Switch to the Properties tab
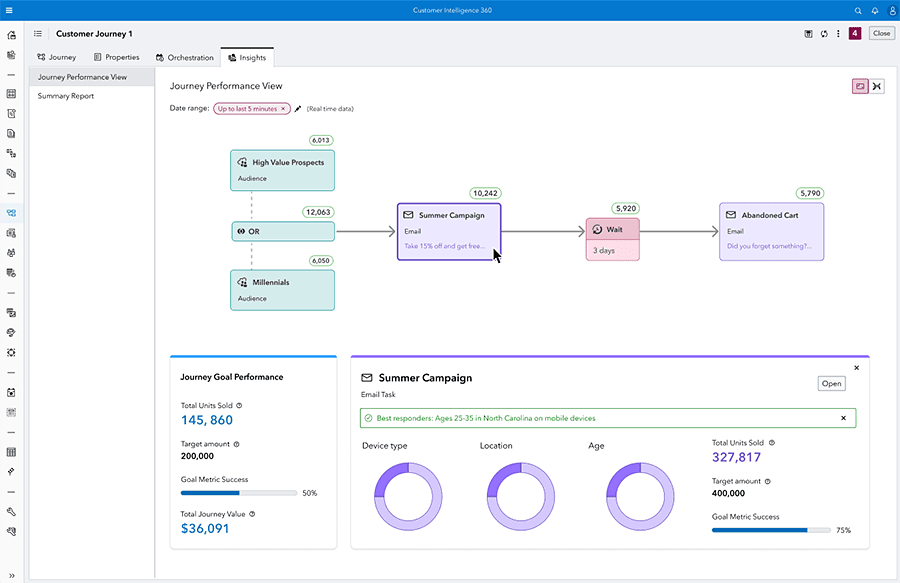This screenshot has height=583, width=900. click(116, 57)
